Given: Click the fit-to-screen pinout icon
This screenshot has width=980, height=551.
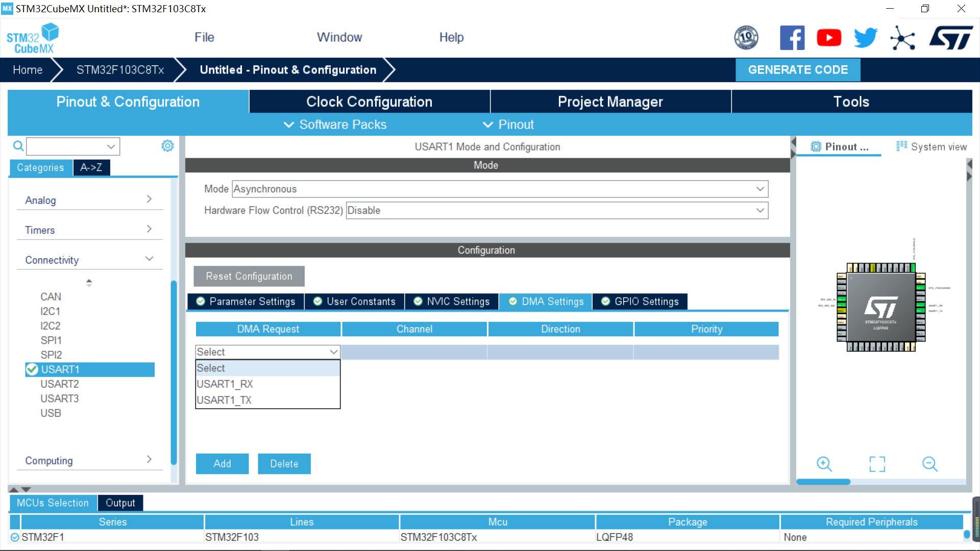Looking at the screenshot, I should click(877, 464).
